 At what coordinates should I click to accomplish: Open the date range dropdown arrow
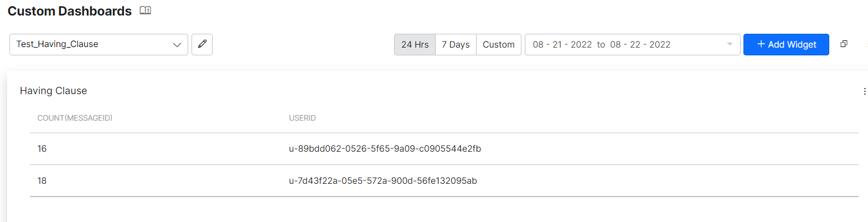click(x=730, y=44)
